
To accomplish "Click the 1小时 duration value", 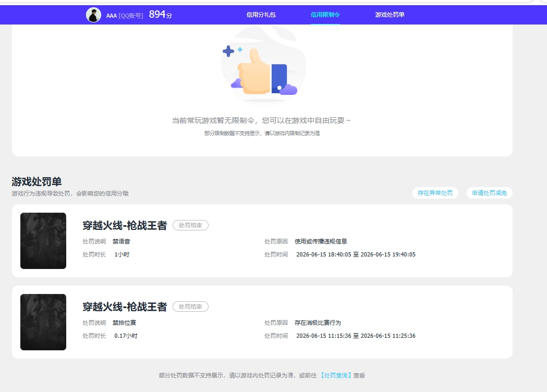I will [121, 254].
